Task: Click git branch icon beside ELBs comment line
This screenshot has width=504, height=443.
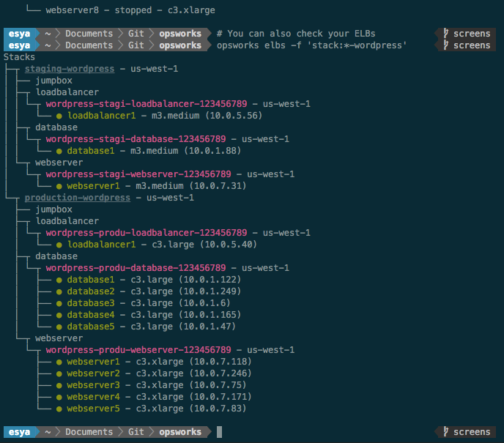Action: pos(446,34)
